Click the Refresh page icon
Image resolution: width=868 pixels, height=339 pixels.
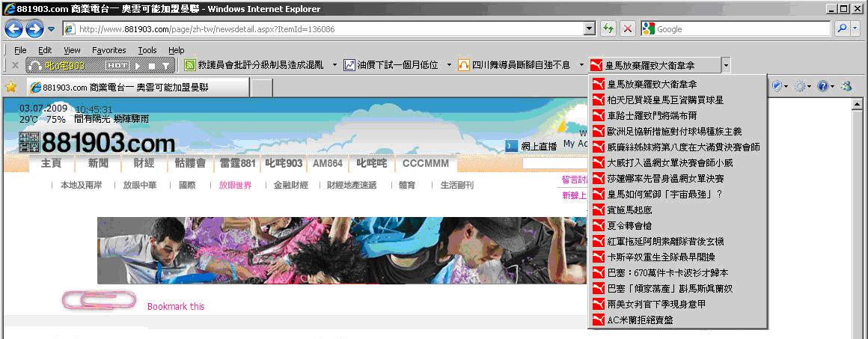608,29
